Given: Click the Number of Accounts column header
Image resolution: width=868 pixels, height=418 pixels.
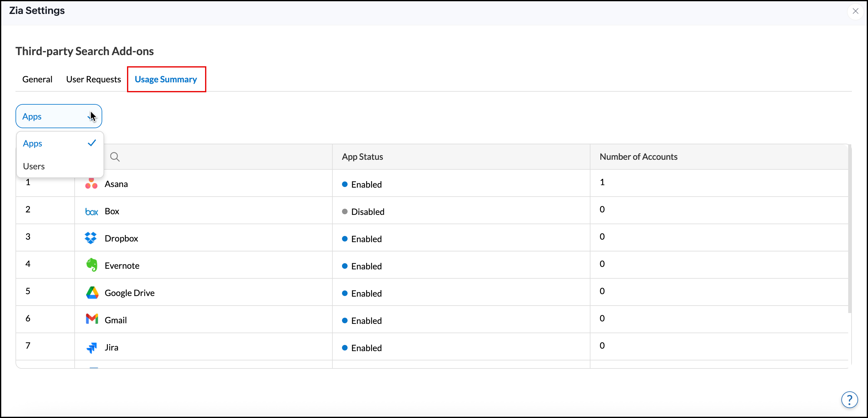Looking at the screenshot, I should 638,157.
